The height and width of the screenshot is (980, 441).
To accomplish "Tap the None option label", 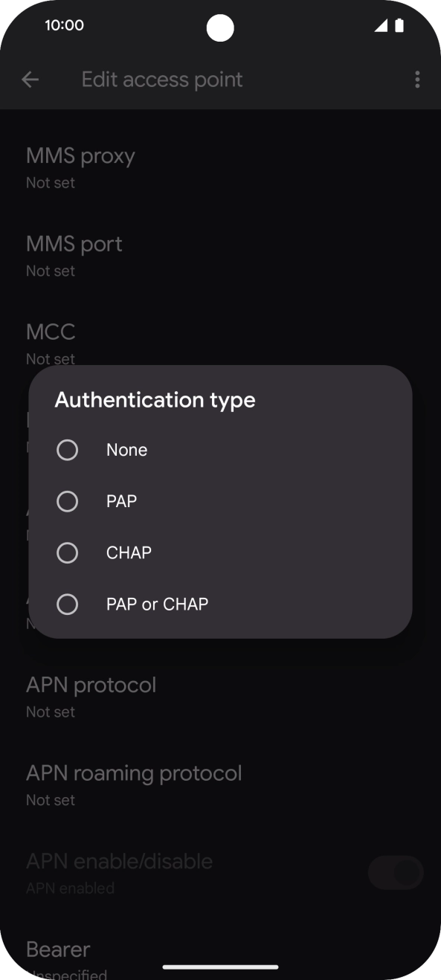I will coord(127,450).
